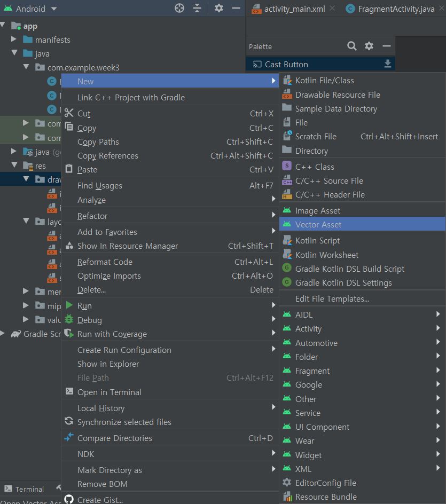Open the Fragment submenu
This screenshot has height=504, width=446.
(x=362, y=371)
